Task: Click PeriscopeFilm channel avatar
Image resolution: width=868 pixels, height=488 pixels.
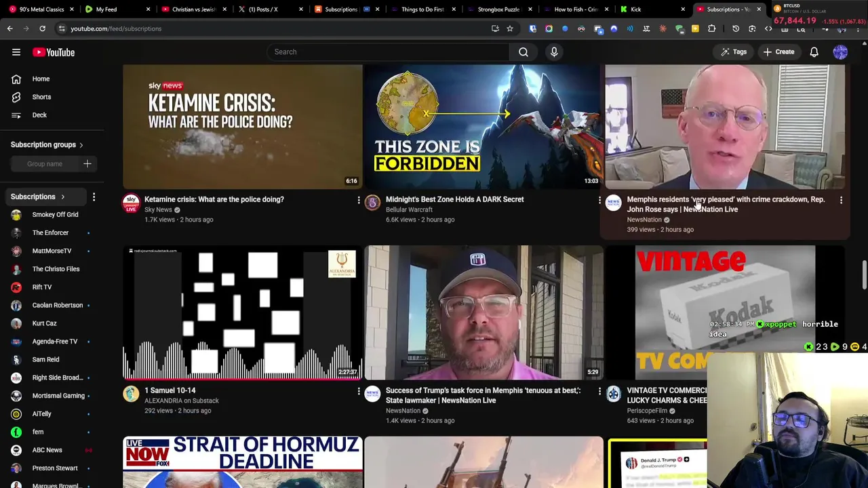Action: pos(614,394)
